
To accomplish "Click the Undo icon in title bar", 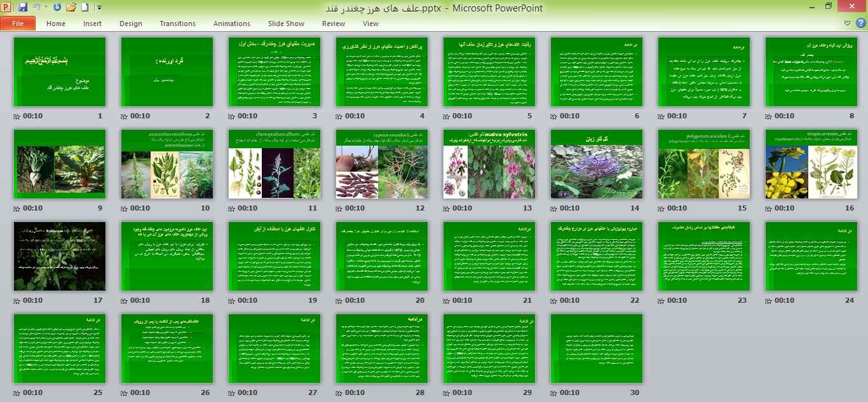I will click(37, 8).
